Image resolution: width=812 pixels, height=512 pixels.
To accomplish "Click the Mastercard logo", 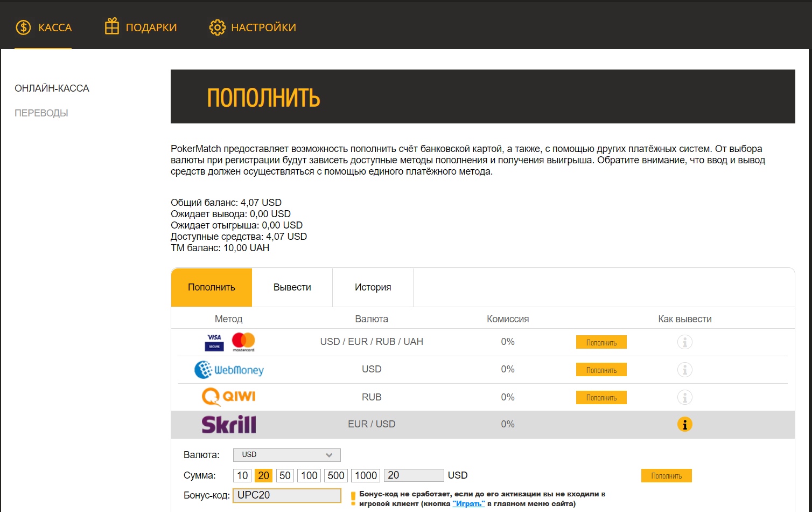I will coord(243,342).
